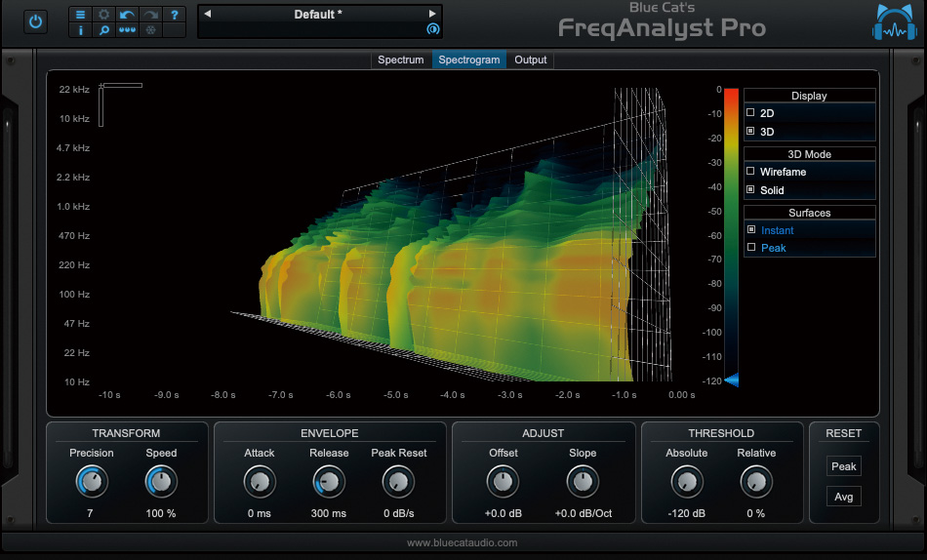Undo the last change with the undo arrow
The image size is (927, 560).
pyautogui.click(x=127, y=15)
